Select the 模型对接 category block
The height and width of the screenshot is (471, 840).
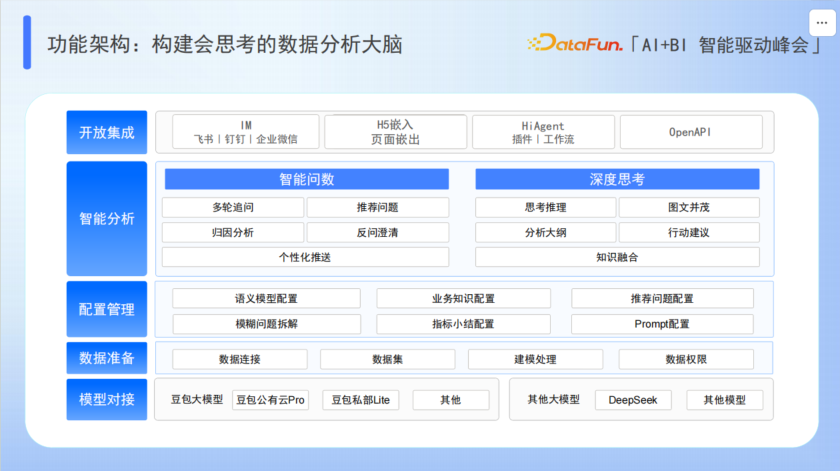click(x=107, y=399)
